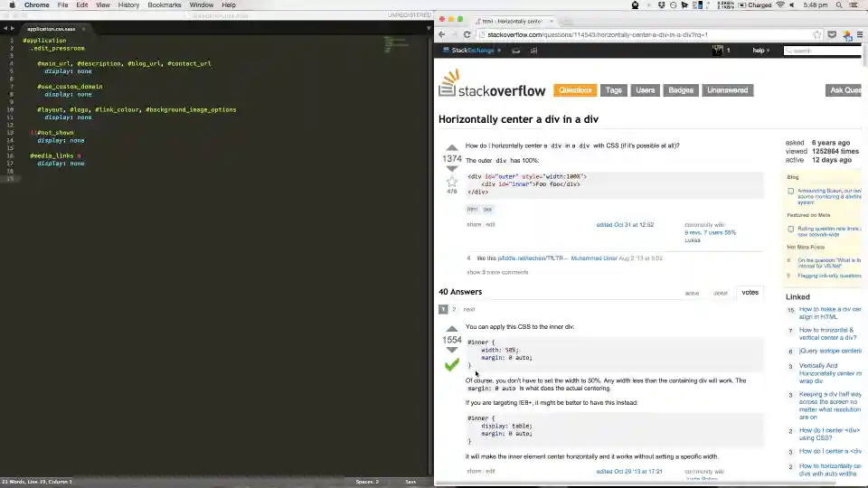Downvote the answer with 1554 votes
This screenshot has width=868, height=488.
click(452, 350)
